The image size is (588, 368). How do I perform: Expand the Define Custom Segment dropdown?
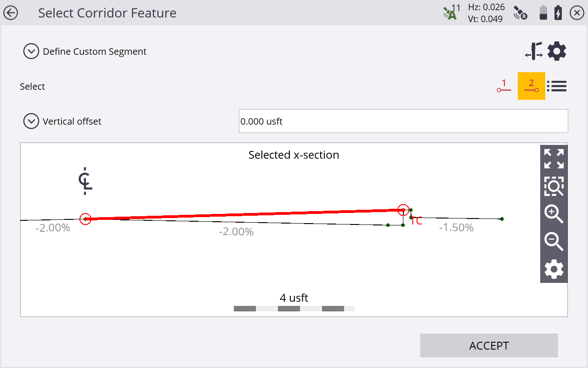(x=31, y=52)
